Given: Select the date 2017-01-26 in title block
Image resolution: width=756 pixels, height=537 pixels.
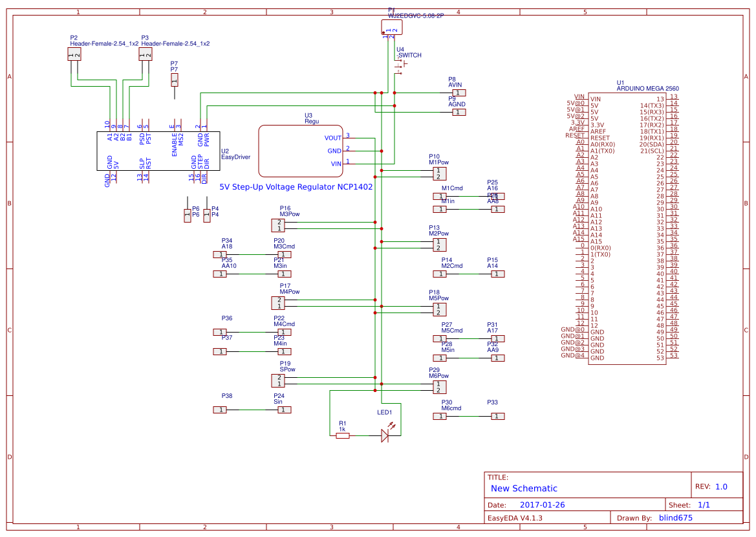Looking at the screenshot, I should point(541,503).
